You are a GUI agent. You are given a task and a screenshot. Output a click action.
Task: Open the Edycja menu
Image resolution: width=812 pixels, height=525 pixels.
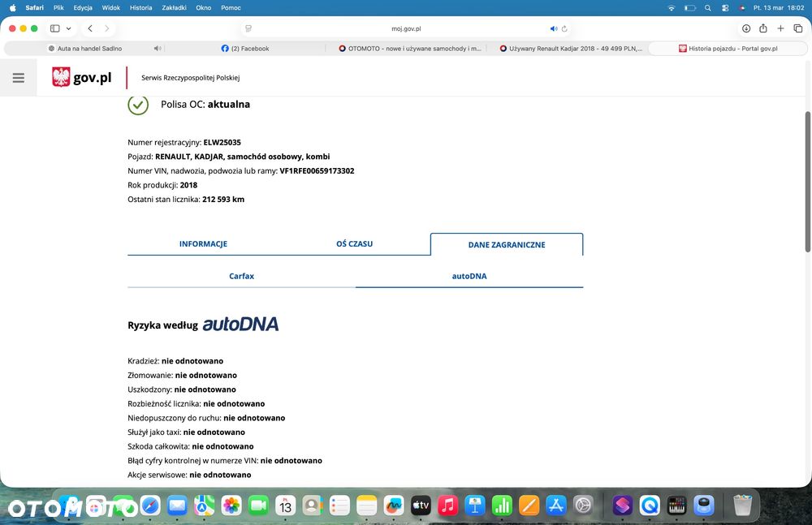(x=83, y=8)
